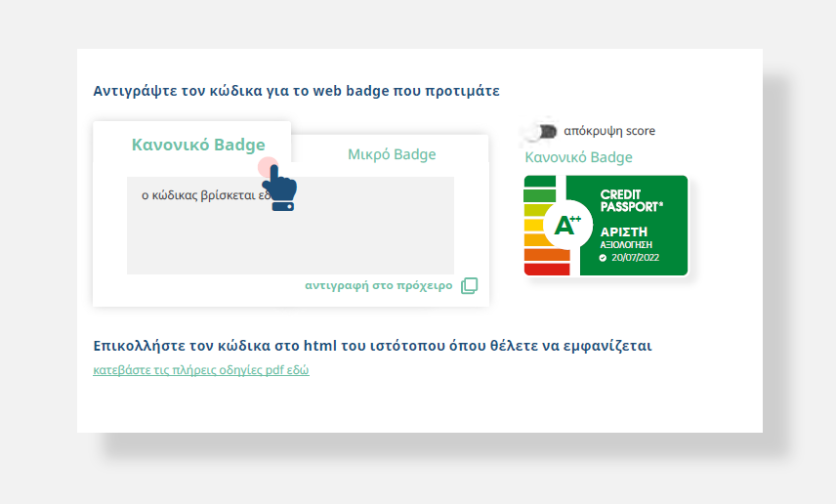Image resolution: width=836 pixels, height=504 pixels.
Task: Click ΑΡΙΣΤΗ ΑΞΙΟΛΟΓΗΣΗ text on badge
Action: coord(626,238)
